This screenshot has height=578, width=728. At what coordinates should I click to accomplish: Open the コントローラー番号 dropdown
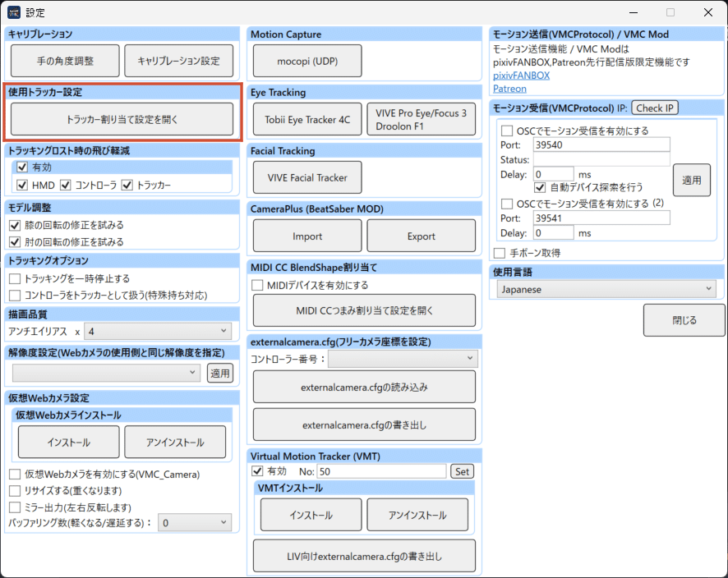[x=403, y=359]
